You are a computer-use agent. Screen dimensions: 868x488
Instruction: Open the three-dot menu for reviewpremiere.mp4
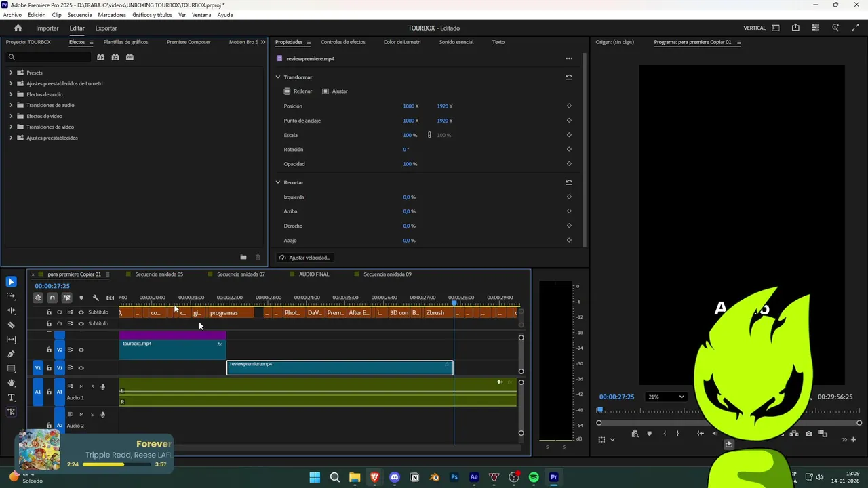[x=569, y=58]
